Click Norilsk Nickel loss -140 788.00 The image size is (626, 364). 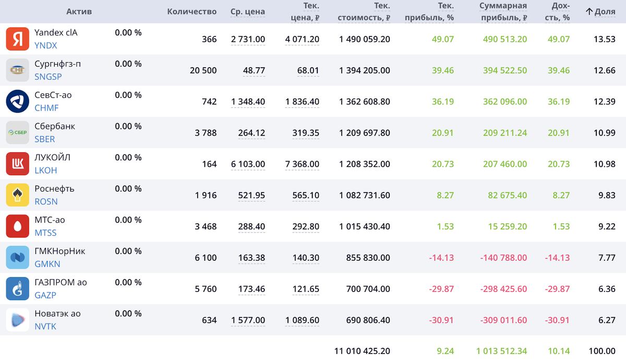pyautogui.click(x=503, y=258)
